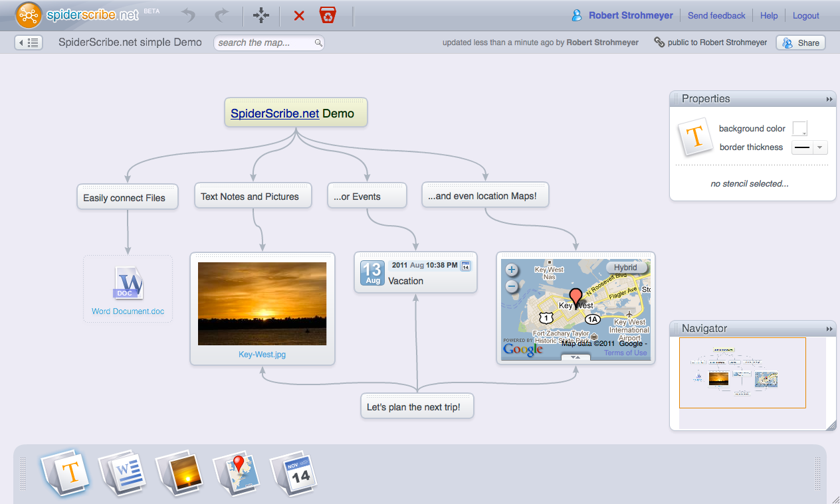The height and width of the screenshot is (504, 840).
Task: Click the Navigator map thumbnail
Action: click(x=742, y=373)
